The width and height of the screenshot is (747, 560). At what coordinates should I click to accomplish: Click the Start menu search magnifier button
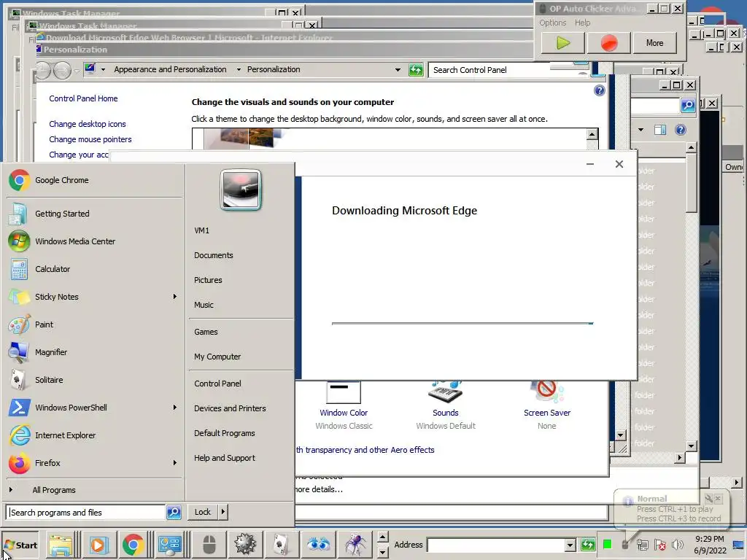[174, 513]
